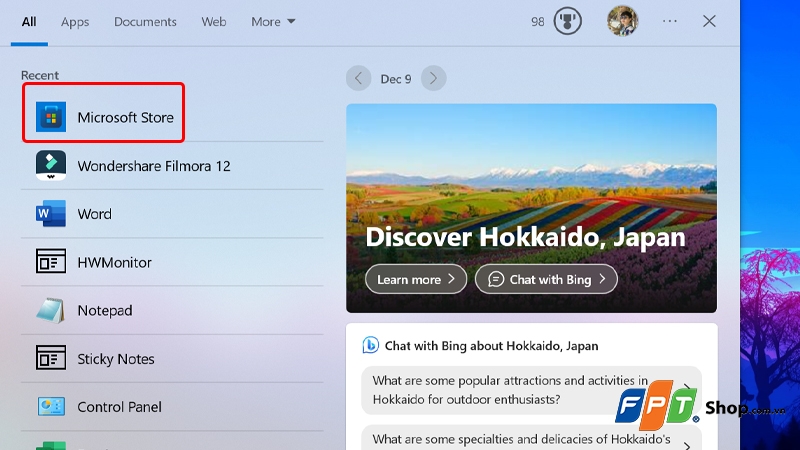Switch to the All tab
The image size is (800, 450).
point(29,22)
